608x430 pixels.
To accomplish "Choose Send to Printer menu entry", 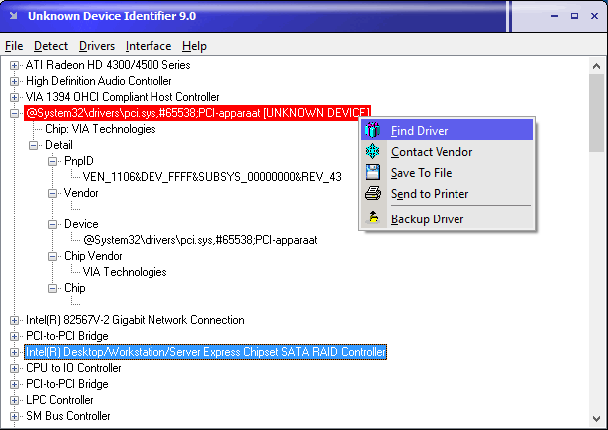I will tap(447, 193).
